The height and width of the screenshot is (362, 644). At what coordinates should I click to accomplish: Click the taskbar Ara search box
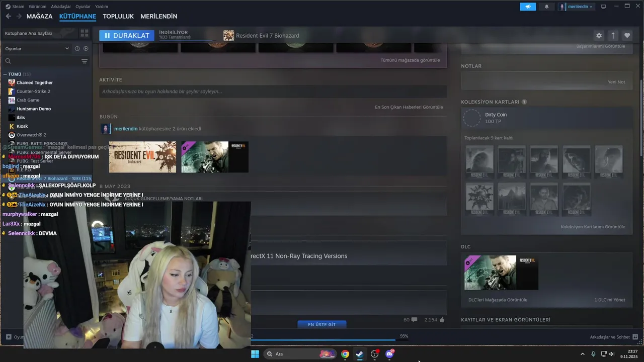coord(300,354)
